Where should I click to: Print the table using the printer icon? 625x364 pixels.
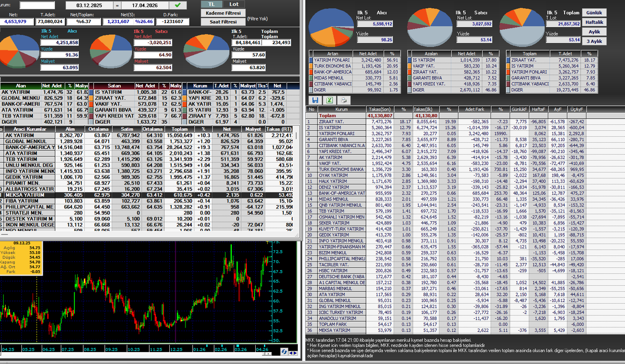343,99
